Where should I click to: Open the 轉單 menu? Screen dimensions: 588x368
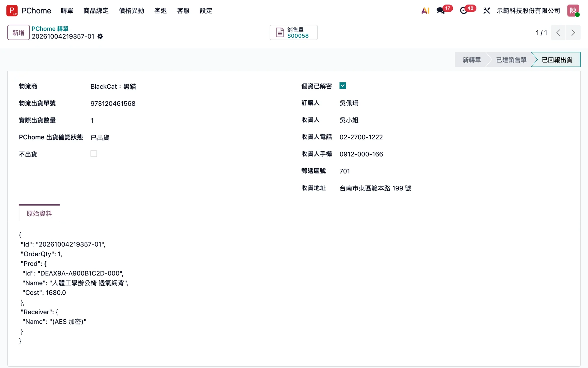(67, 11)
